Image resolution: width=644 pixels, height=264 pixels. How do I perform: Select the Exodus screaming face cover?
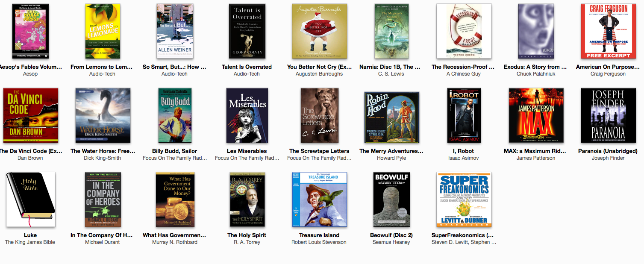pos(536,31)
